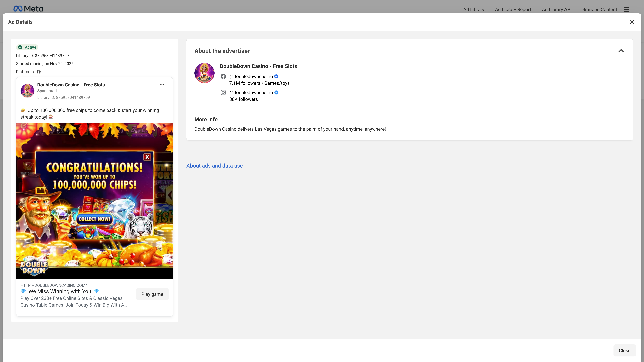Open About ads and data use link
This screenshot has height=362, width=644.
214,166
